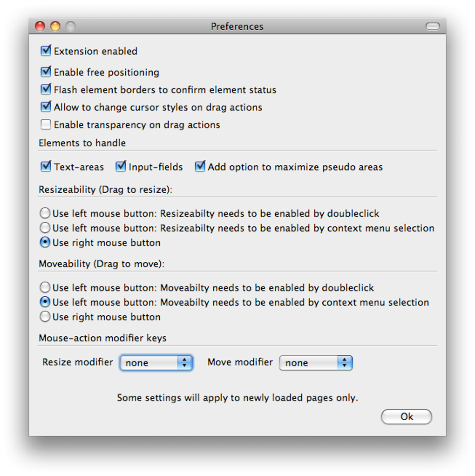The width and height of the screenshot is (475, 476).
Task: Enable transparency on drag actions
Action: tap(45, 124)
